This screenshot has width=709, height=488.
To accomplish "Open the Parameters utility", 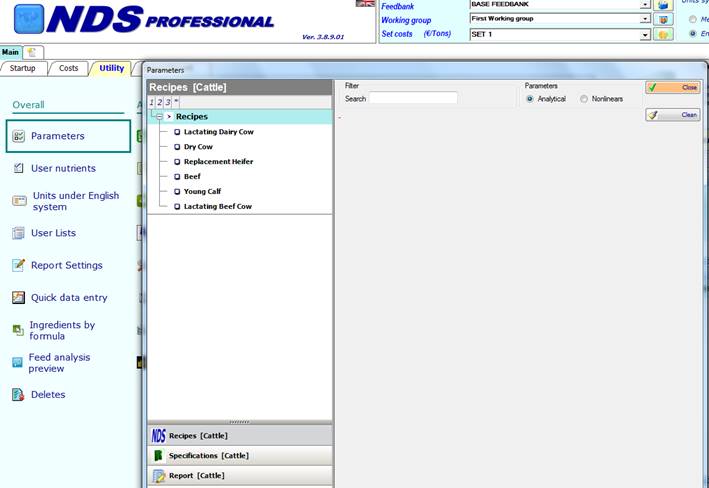I will click(x=68, y=136).
